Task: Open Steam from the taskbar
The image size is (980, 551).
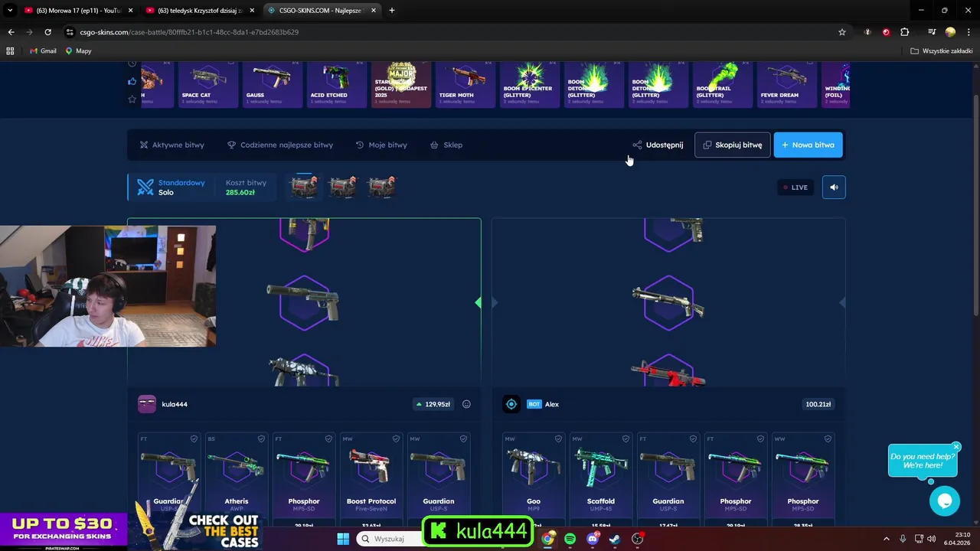Action: coord(615,539)
